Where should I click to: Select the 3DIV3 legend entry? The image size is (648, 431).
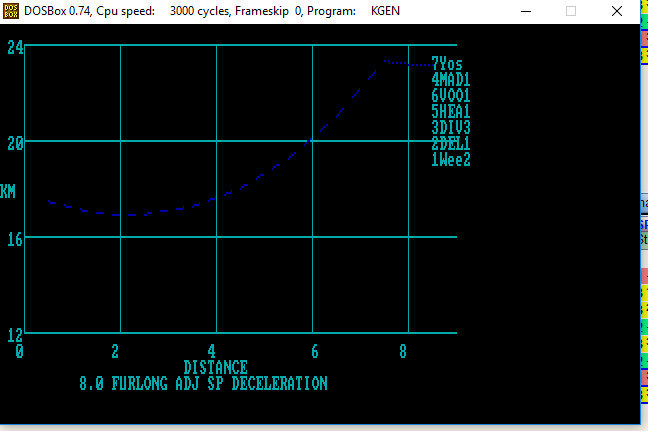point(450,128)
